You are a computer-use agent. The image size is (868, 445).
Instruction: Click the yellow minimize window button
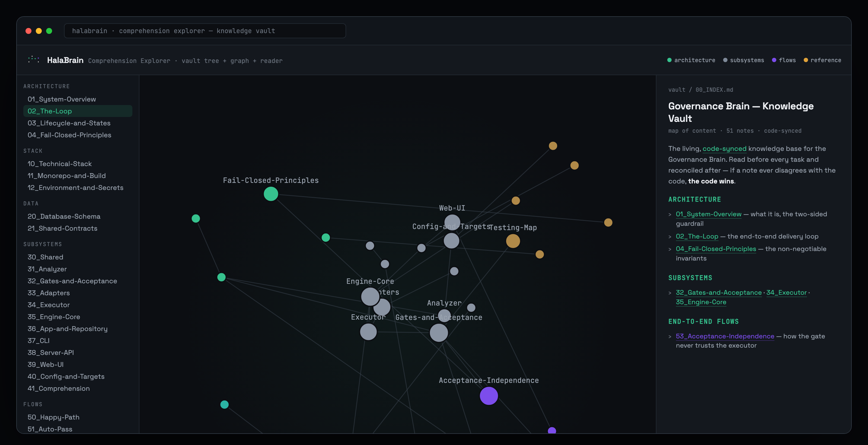coord(39,31)
